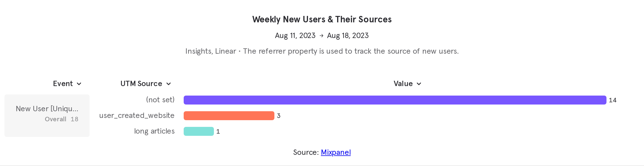Click the value label 14
The height and width of the screenshot is (166, 644).
pos(613,100)
